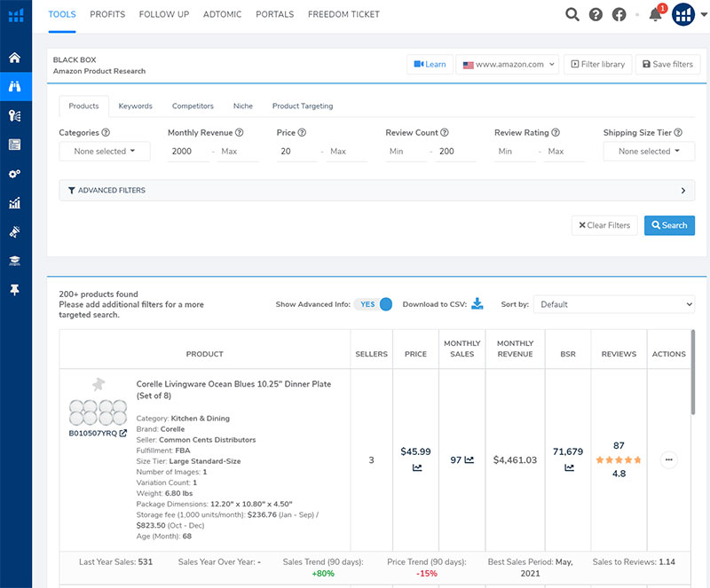Image resolution: width=710 pixels, height=588 pixels.
Task: Expand Advanced Filters section
Action: tap(376, 190)
